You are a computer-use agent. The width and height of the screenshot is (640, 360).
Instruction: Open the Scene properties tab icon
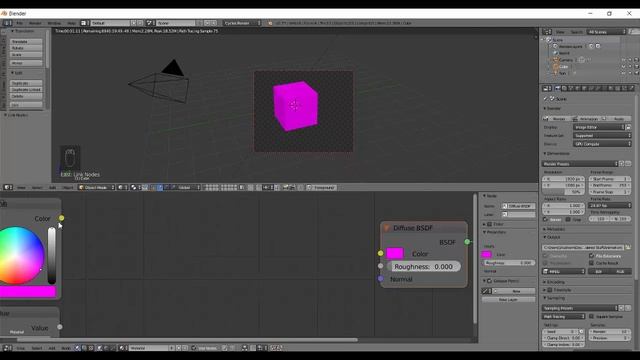click(571, 88)
